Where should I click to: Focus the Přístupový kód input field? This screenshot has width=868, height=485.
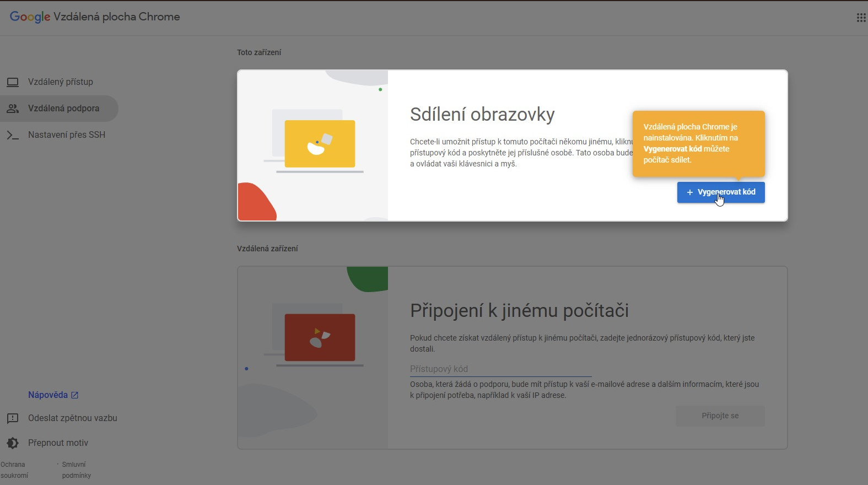(x=501, y=369)
